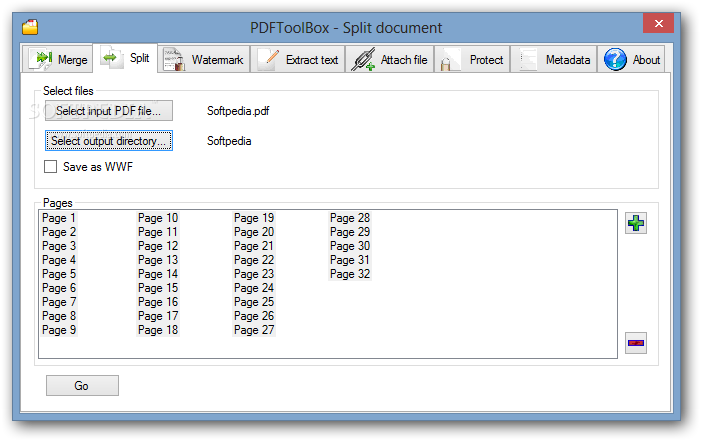Image resolution: width=701 pixels, height=441 pixels.
Task: Click the Merge tab icon
Action: pos(41,59)
